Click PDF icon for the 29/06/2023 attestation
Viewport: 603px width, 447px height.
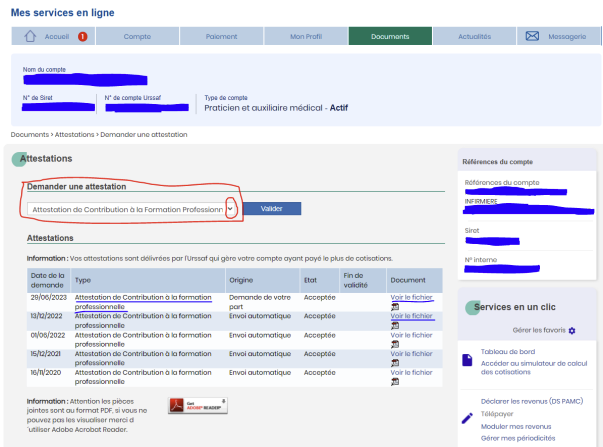(x=395, y=307)
